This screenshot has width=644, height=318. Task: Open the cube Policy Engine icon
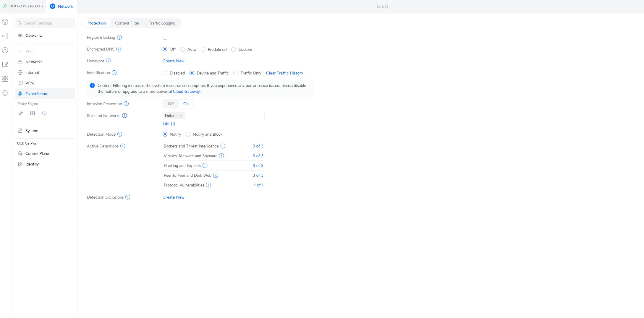click(44, 113)
